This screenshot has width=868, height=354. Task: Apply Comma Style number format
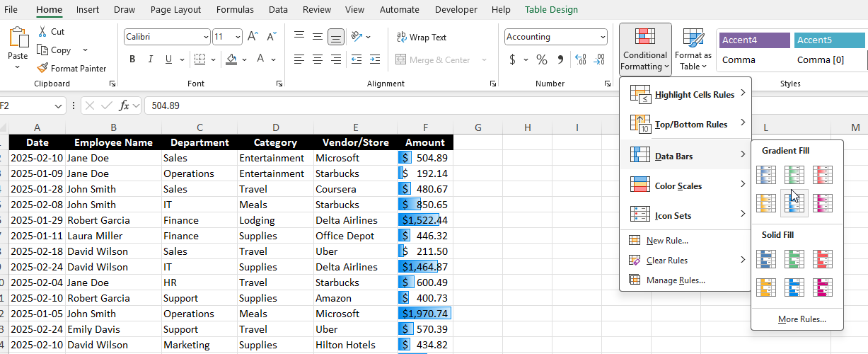click(560, 59)
